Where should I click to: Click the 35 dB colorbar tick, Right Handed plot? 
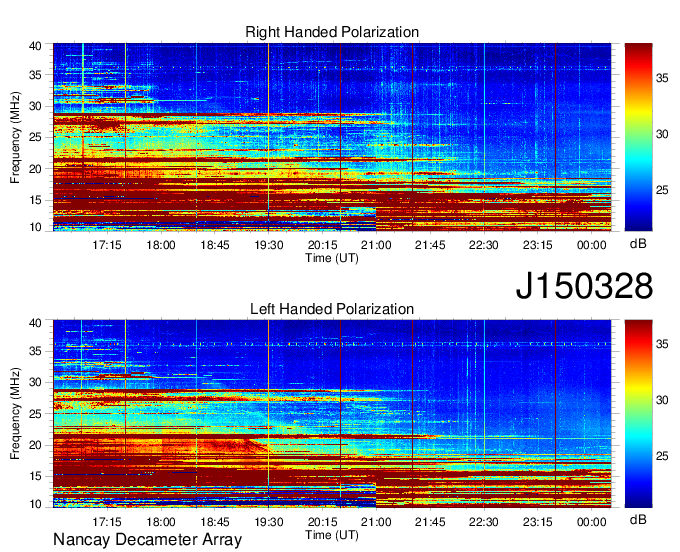point(662,78)
